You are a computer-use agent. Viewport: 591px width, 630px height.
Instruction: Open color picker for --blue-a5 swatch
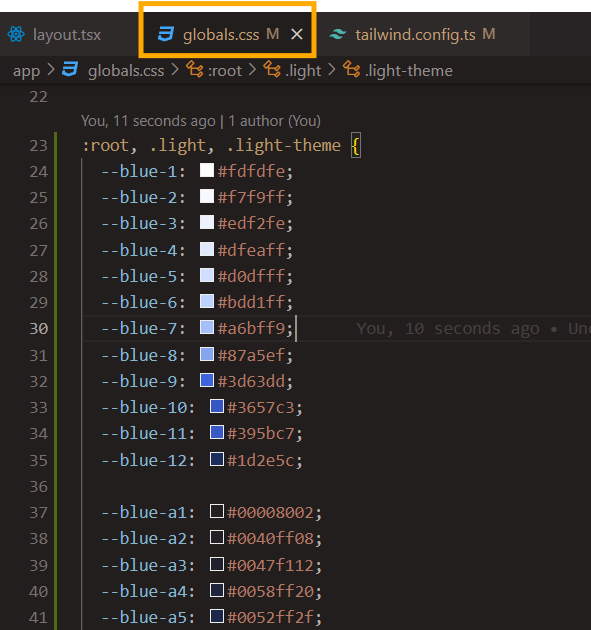pos(217,616)
